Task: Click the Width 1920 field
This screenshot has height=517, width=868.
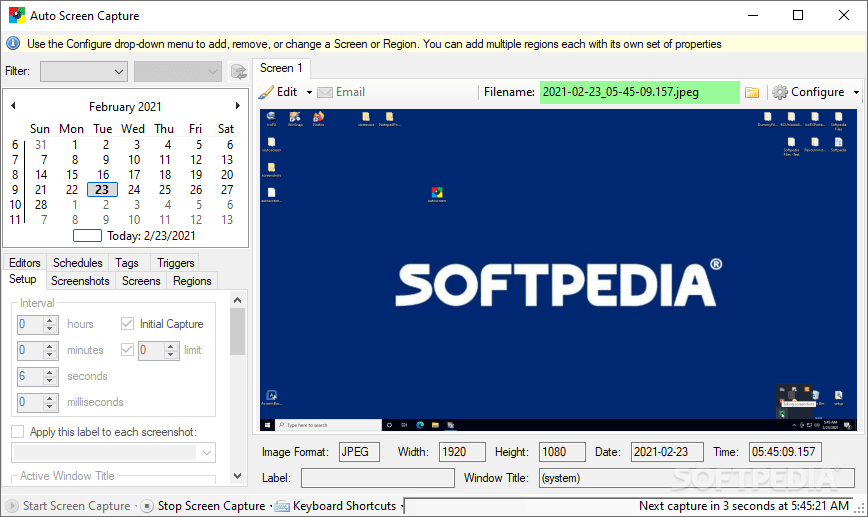Action: click(x=462, y=452)
